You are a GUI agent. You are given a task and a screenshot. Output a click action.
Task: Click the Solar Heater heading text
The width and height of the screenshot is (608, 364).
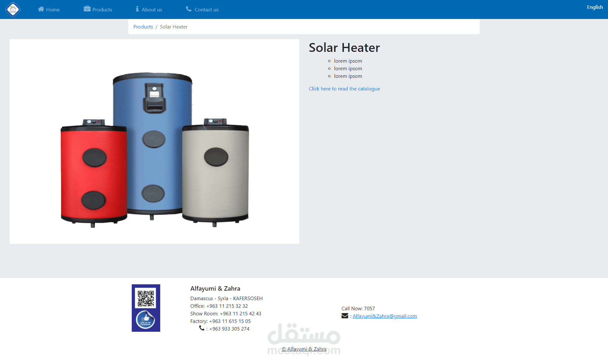coord(344,48)
